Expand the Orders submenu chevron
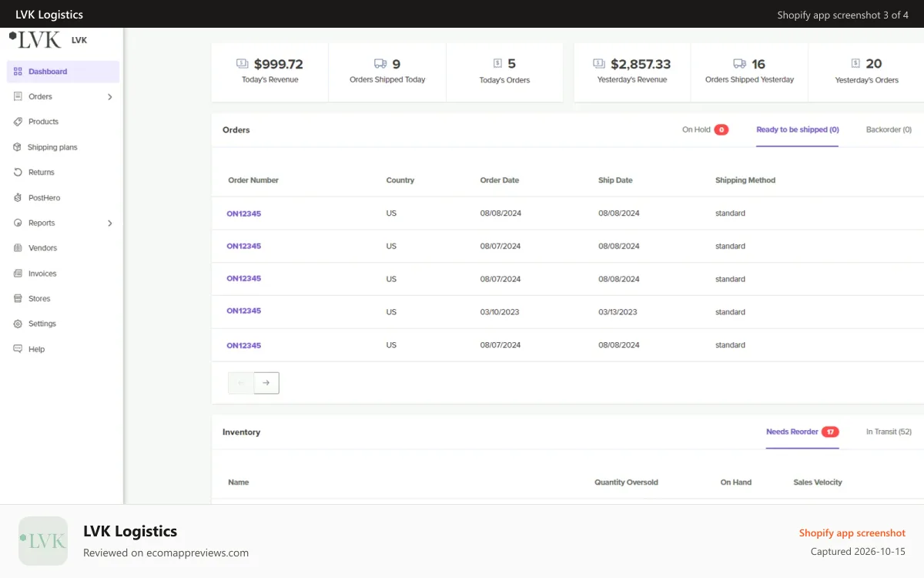 click(x=109, y=97)
